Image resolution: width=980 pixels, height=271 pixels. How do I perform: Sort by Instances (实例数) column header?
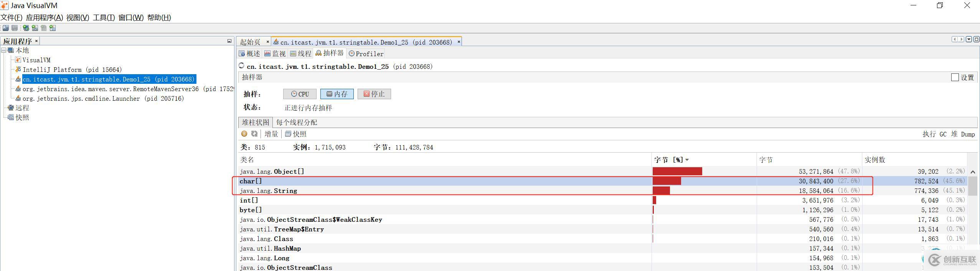click(x=914, y=160)
